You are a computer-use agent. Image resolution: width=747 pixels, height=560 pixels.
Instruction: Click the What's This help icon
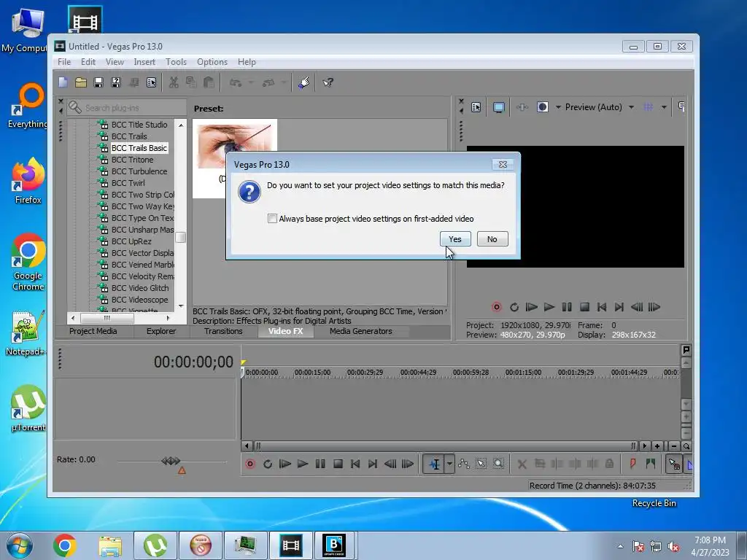[328, 82]
